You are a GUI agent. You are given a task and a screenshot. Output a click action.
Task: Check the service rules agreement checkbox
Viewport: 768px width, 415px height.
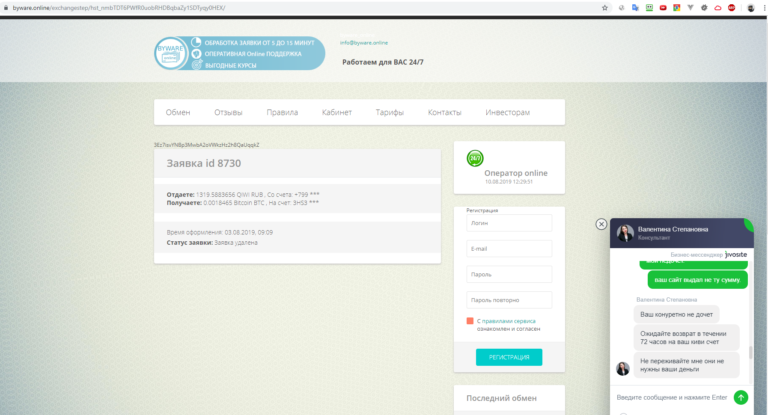click(470, 321)
